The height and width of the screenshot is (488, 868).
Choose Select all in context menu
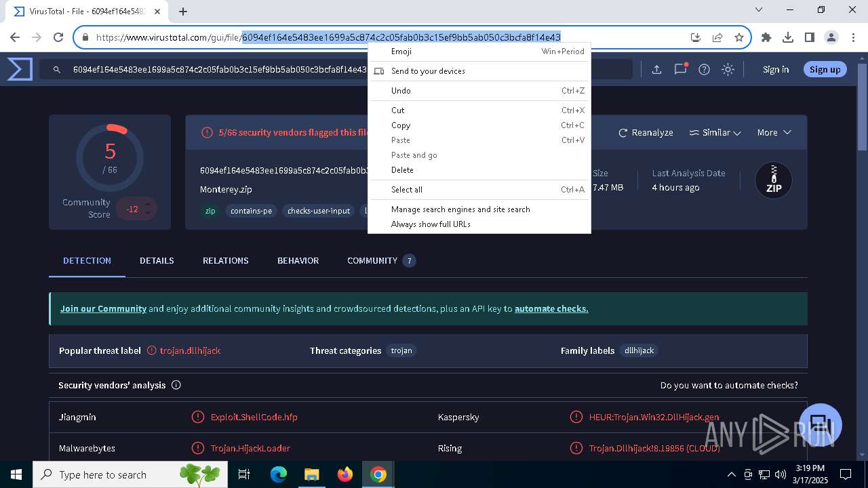479,189
